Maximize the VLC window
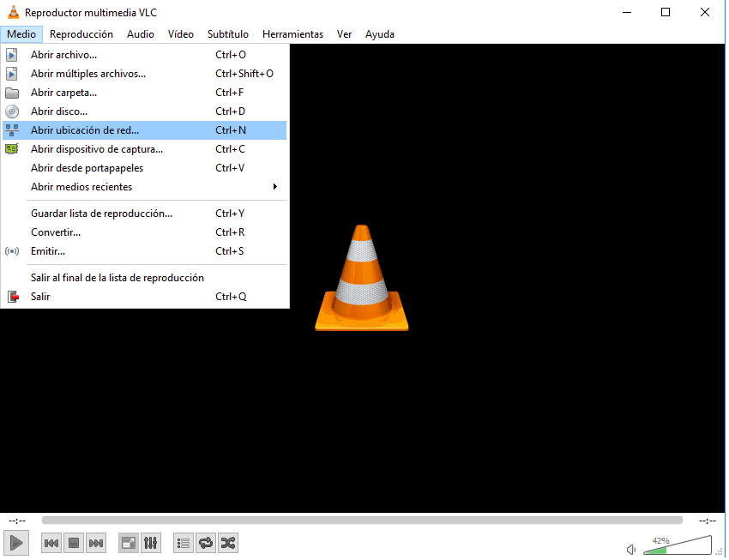 [666, 13]
